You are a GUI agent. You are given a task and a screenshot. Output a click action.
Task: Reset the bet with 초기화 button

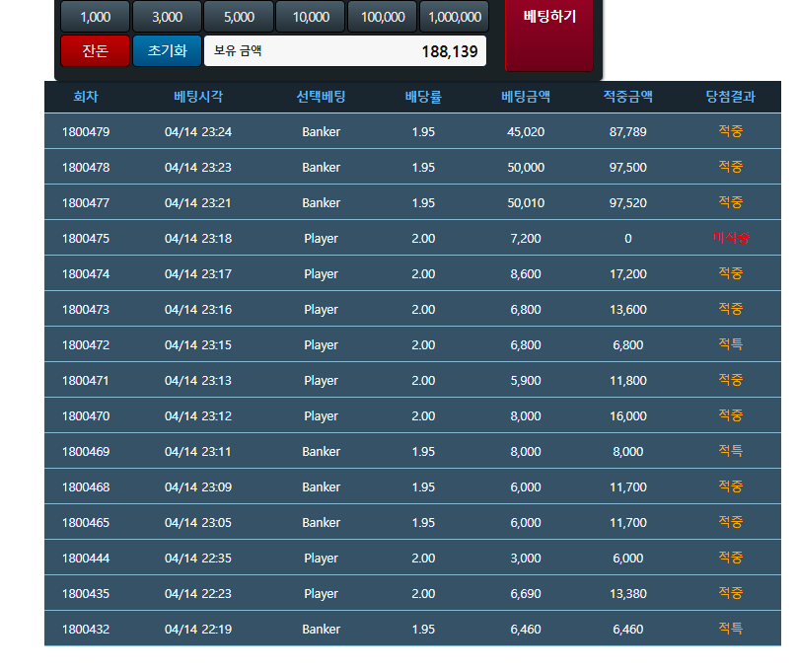168,51
